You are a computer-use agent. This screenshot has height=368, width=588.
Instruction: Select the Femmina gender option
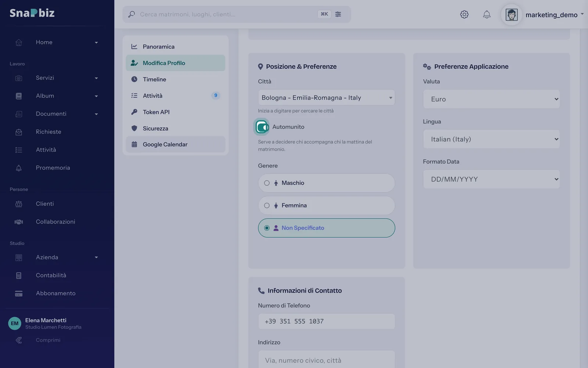pos(326,205)
